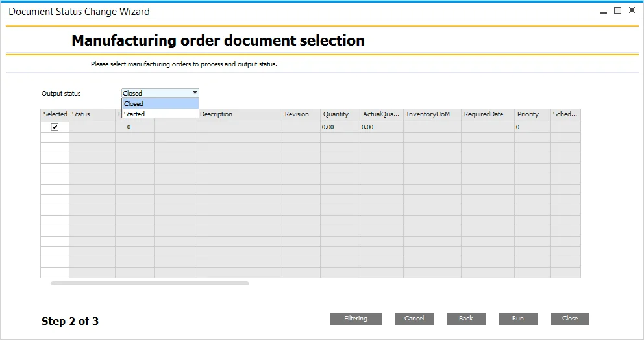This screenshot has height=340, width=644.
Task: Go Back to previous wizard step
Action: pos(465,319)
